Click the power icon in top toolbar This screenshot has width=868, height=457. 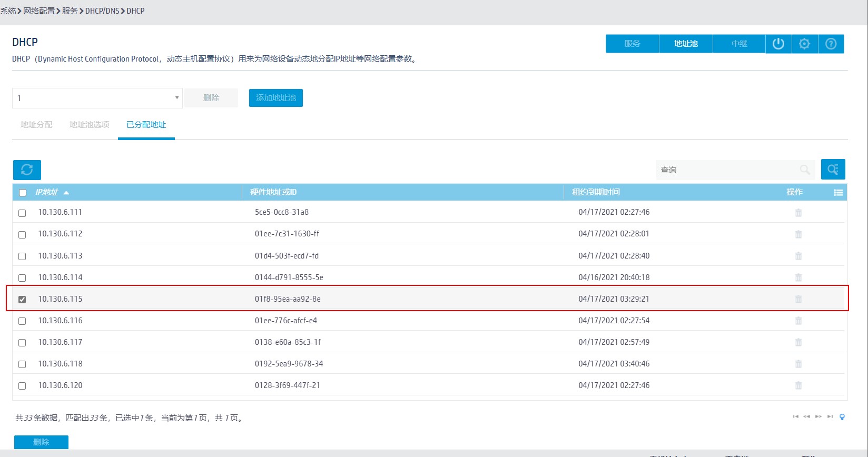778,44
